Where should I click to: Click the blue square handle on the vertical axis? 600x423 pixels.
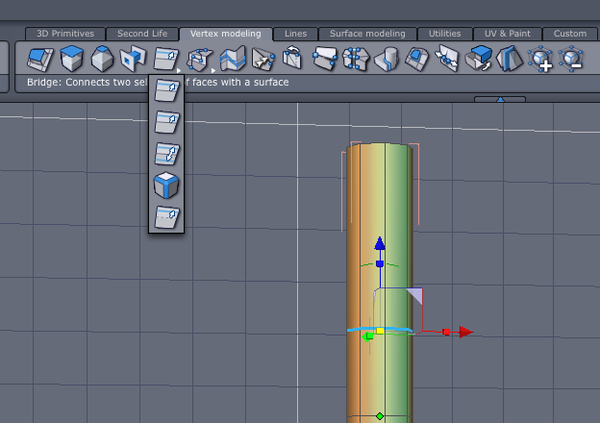380,264
